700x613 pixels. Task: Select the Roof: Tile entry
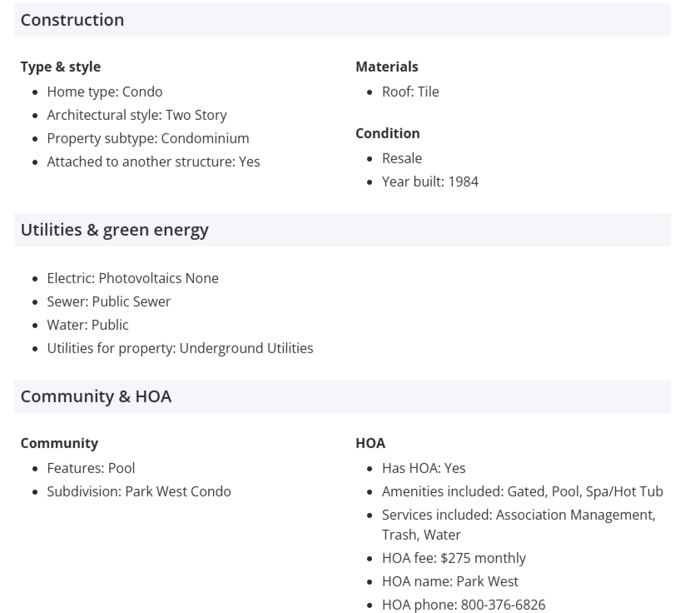coord(410,92)
